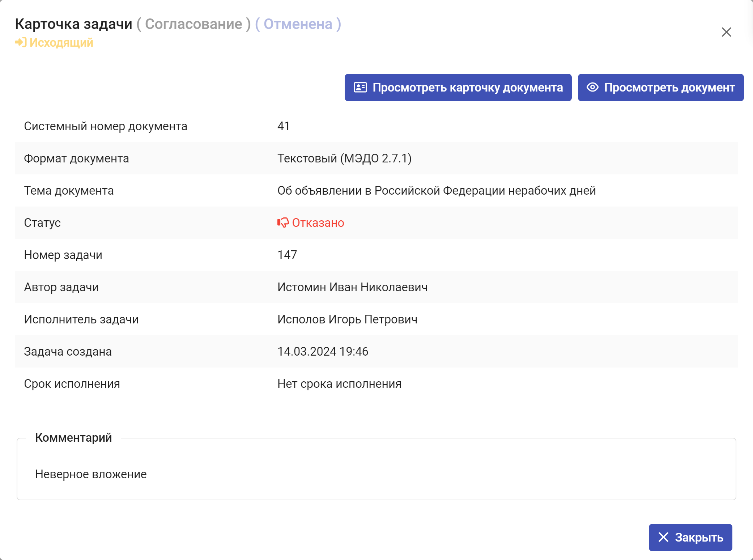
Task: Click the 'Срок исполнения' label
Action: 72,384
